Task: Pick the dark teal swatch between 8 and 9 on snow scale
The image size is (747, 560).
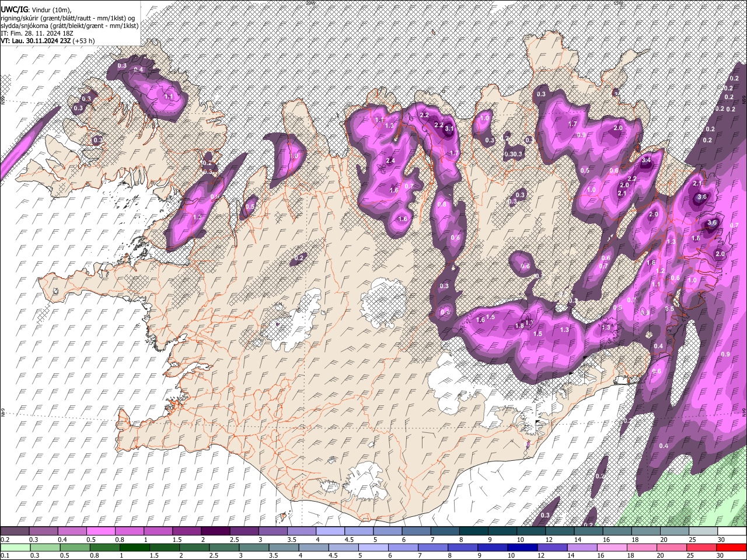Action: click(x=474, y=531)
